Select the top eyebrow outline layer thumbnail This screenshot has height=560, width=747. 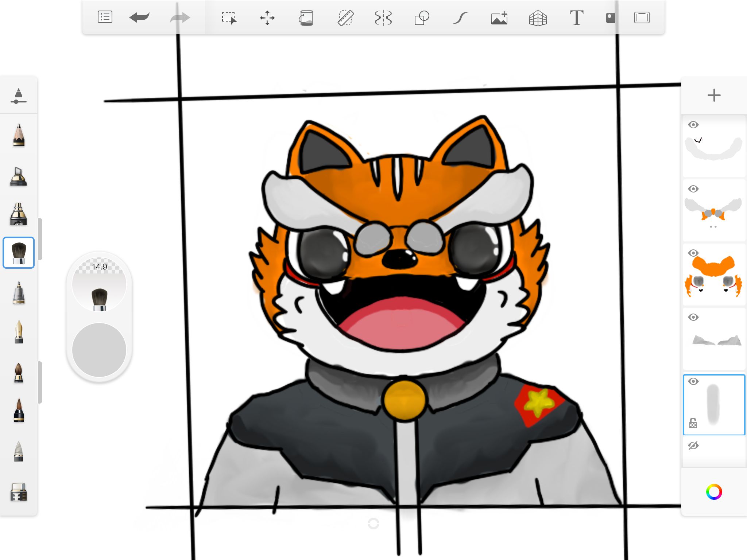click(714, 146)
